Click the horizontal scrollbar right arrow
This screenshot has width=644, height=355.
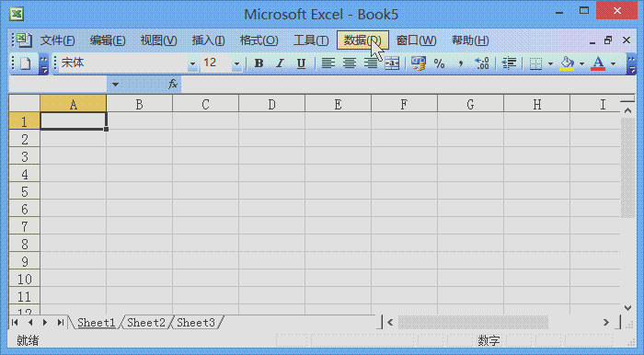pos(605,323)
